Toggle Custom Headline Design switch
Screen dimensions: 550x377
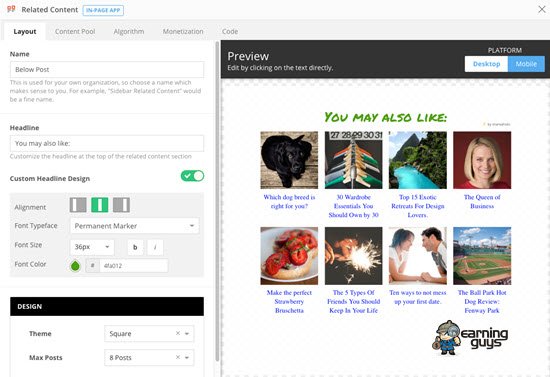(192, 176)
